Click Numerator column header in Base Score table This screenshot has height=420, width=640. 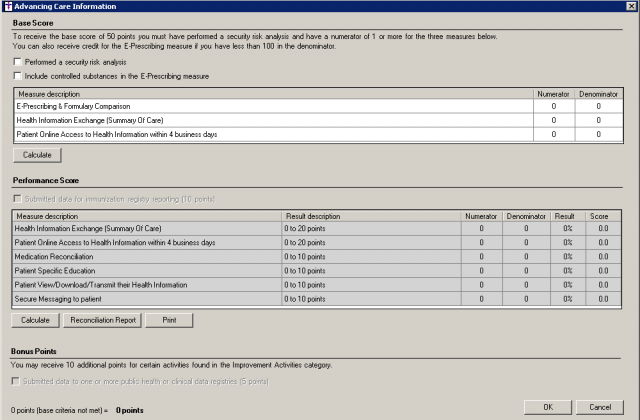point(552,92)
